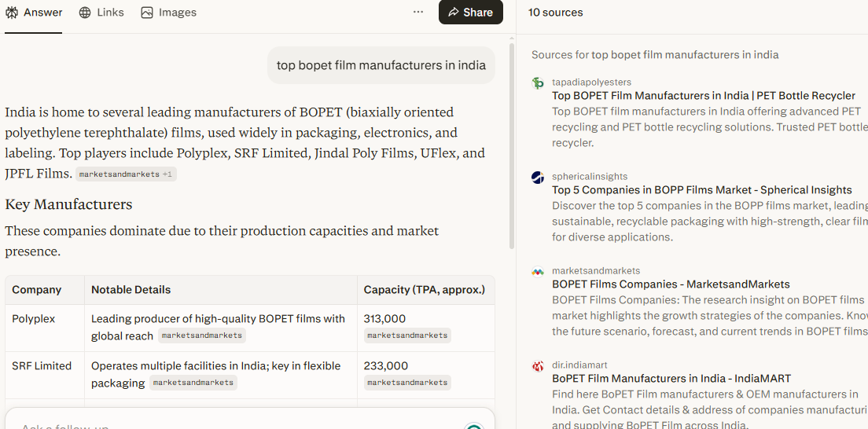Open the Answer tab
Viewport: 868px width, 429px height.
point(33,12)
